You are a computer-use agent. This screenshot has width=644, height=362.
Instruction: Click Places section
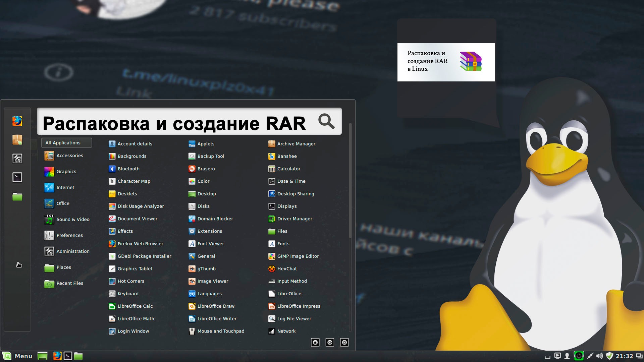(x=63, y=267)
